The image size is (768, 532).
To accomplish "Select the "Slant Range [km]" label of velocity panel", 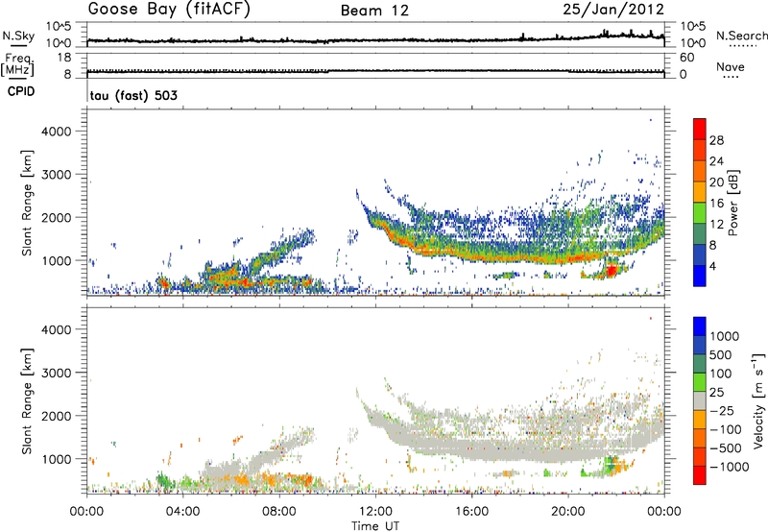I will coord(27,400).
